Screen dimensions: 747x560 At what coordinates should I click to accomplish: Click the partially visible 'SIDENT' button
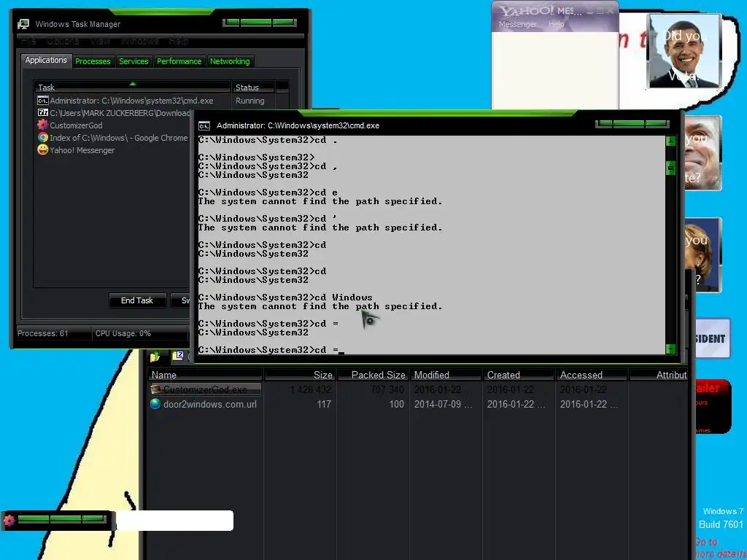[712, 338]
